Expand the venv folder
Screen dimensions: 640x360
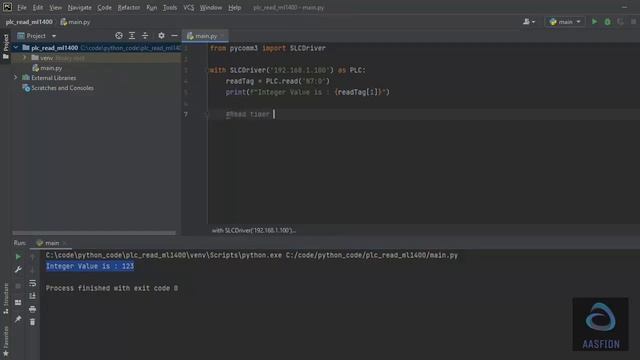pos(25,58)
